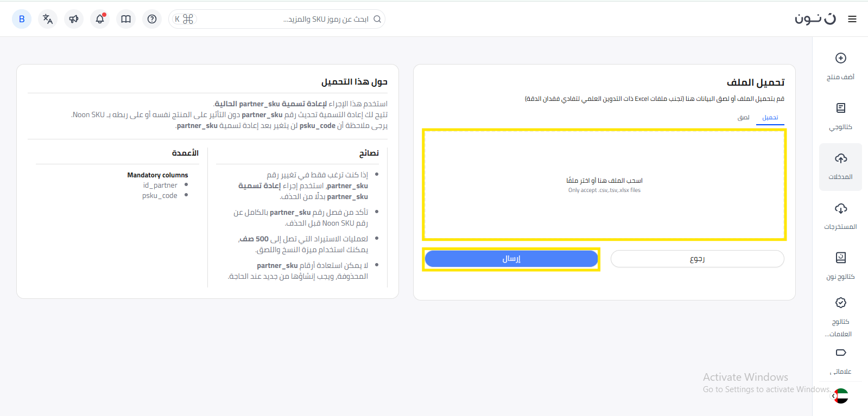Image resolution: width=868 pixels, height=416 pixels.
Task: Click the Mandatory columns text
Action: click(157, 175)
